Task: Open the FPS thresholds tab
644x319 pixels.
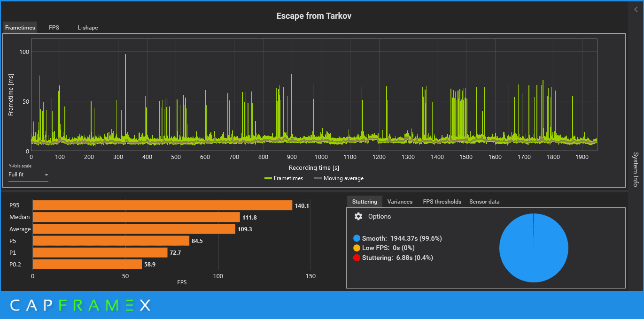Action: coord(442,202)
